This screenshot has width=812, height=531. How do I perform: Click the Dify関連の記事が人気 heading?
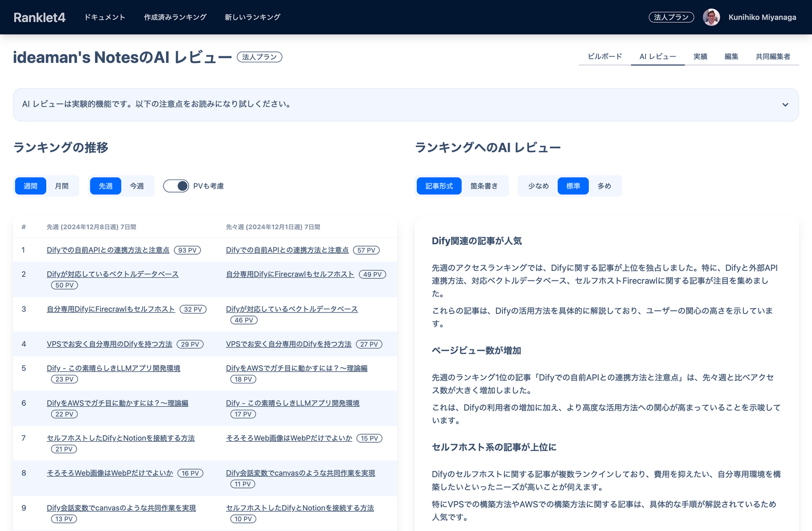click(x=477, y=241)
